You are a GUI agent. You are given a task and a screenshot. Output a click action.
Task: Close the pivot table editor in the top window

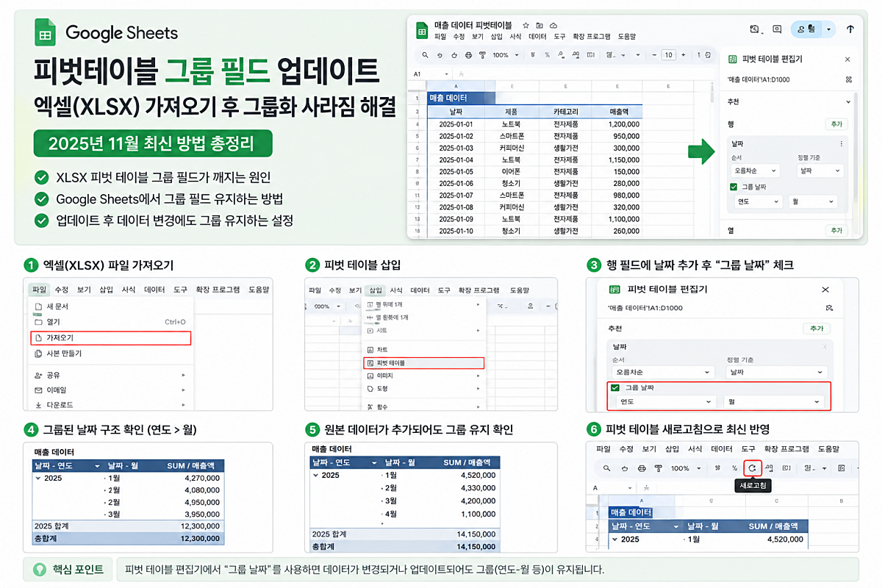click(x=847, y=60)
